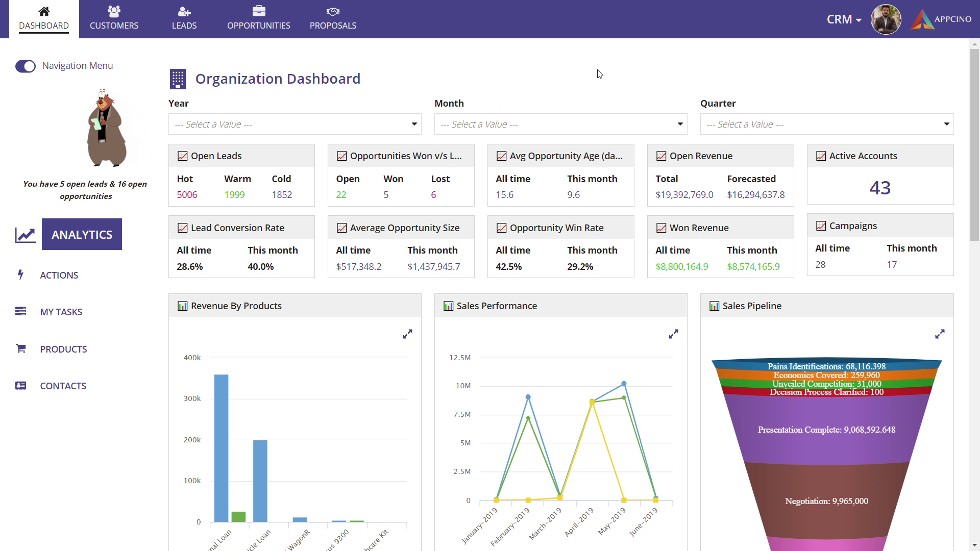Screen dimensions: 980x551
Task: Toggle the Navigation Menu switch
Action: [x=26, y=66]
